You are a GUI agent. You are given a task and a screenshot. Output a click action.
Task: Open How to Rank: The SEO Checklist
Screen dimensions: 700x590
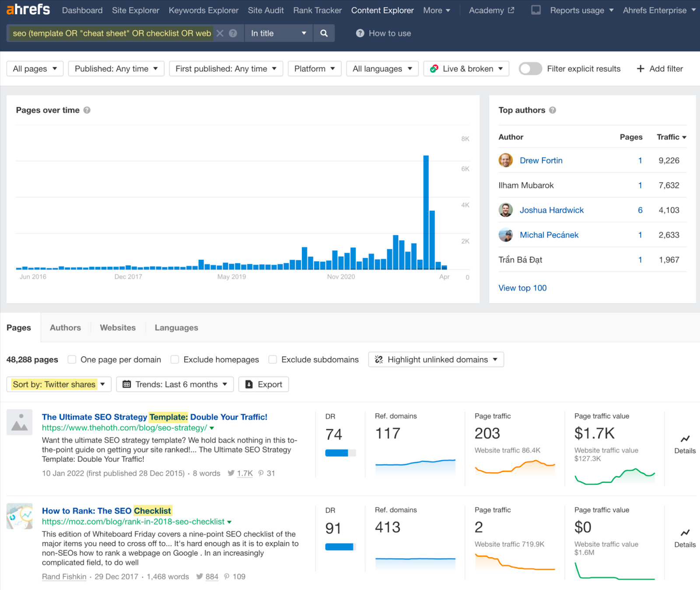(107, 511)
